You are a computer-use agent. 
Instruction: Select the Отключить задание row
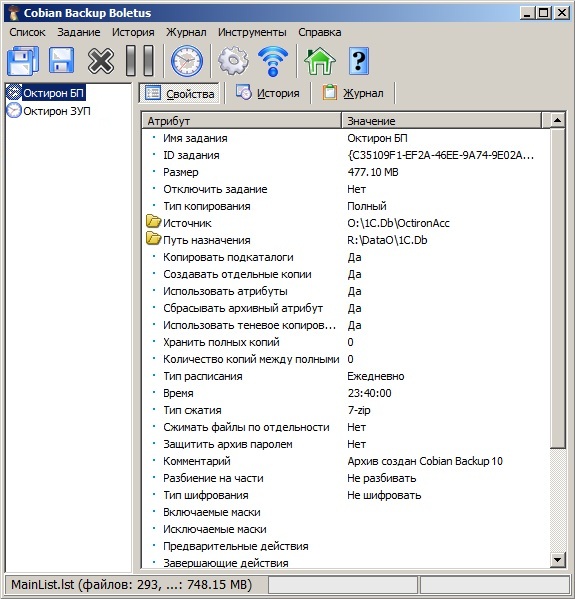click(x=346, y=189)
